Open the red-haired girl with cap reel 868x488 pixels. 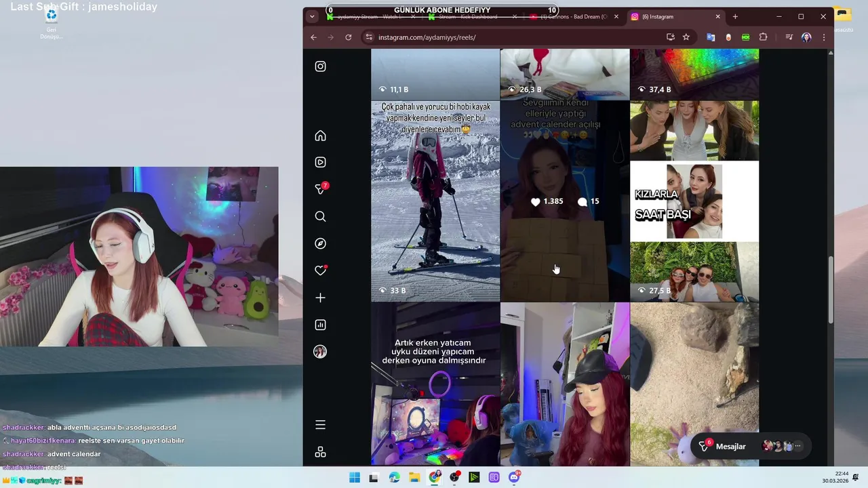click(565, 384)
